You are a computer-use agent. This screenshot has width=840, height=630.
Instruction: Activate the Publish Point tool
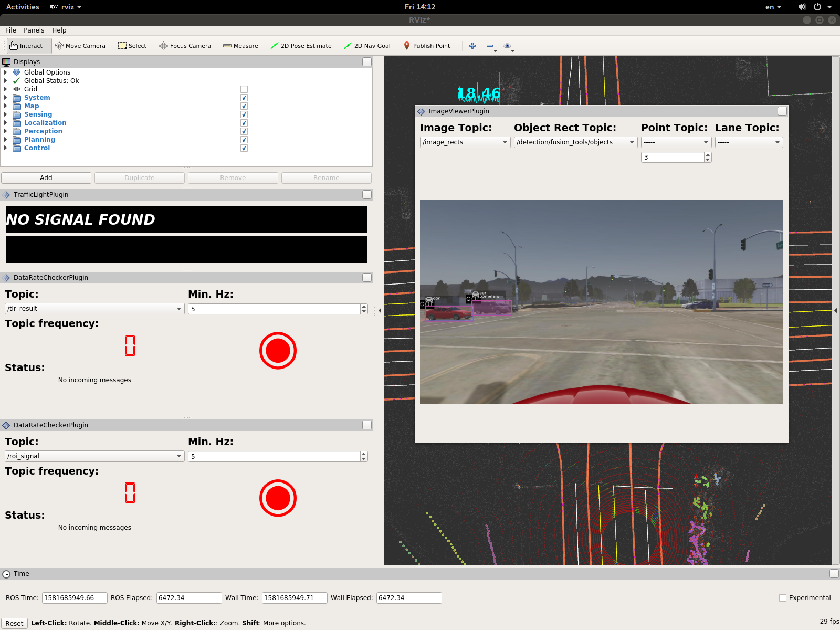tap(426, 46)
